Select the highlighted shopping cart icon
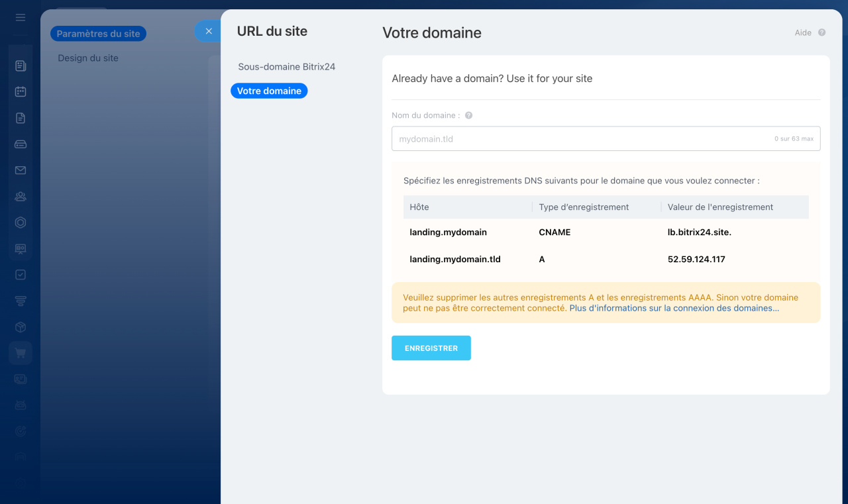 pyautogui.click(x=20, y=352)
